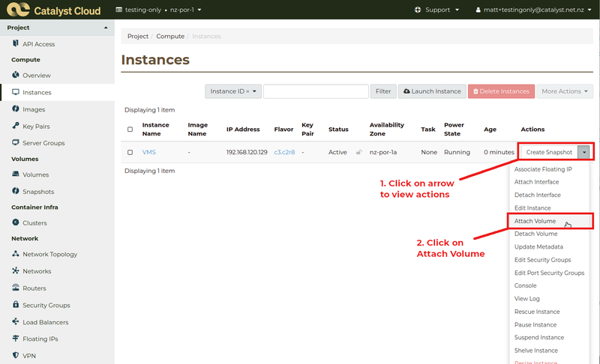Open Console from the actions menu
The width and height of the screenshot is (600, 364).
[x=526, y=285]
